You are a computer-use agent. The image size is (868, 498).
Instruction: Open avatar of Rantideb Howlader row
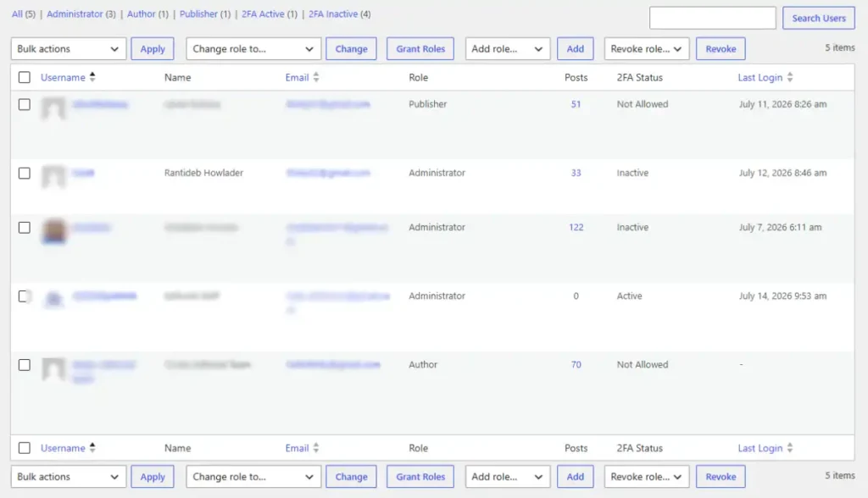click(x=53, y=176)
